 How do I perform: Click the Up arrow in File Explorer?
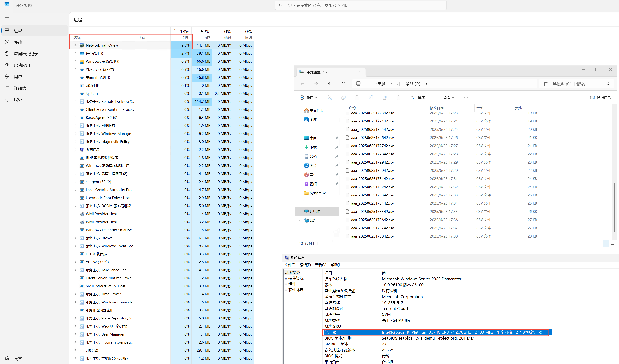(330, 84)
